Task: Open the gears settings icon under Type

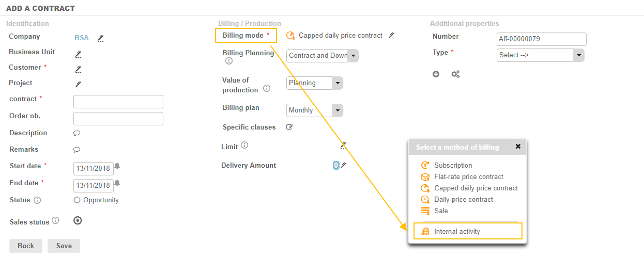Action: coord(455,74)
